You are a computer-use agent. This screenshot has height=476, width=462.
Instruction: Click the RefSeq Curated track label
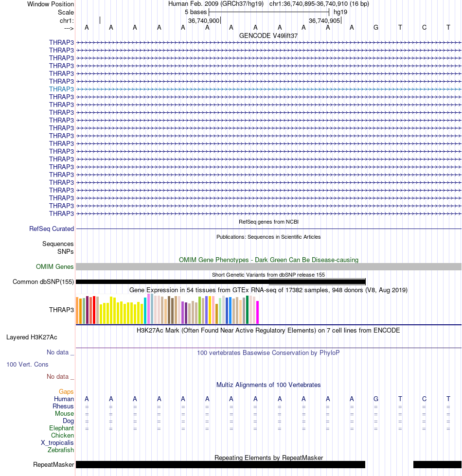(52, 229)
